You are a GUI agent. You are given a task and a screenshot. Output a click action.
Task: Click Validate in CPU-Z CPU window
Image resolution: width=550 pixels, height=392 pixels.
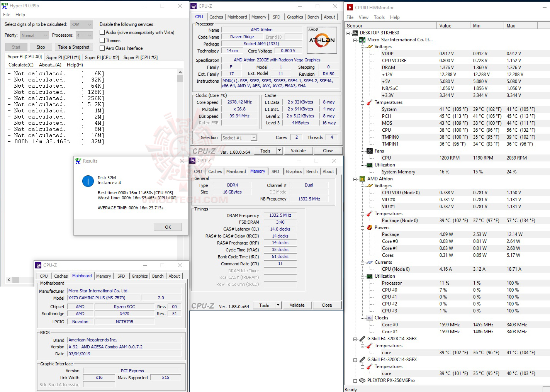[298, 151]
